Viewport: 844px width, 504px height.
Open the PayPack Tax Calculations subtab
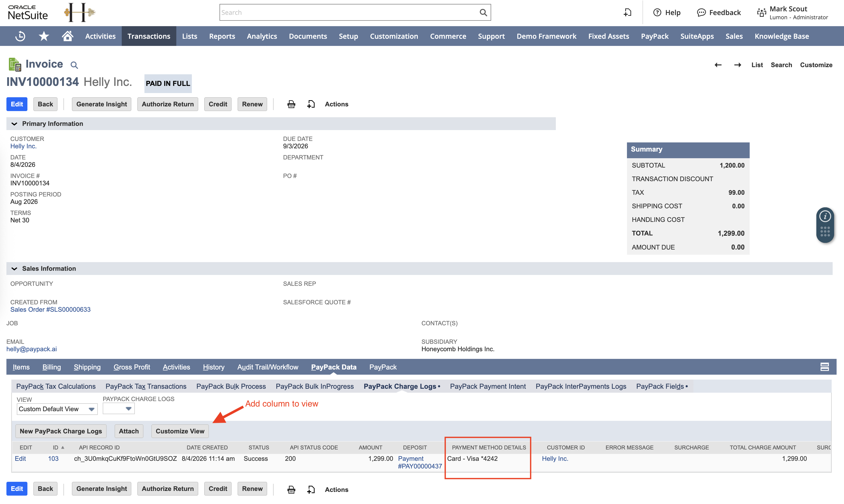[56, 386]
